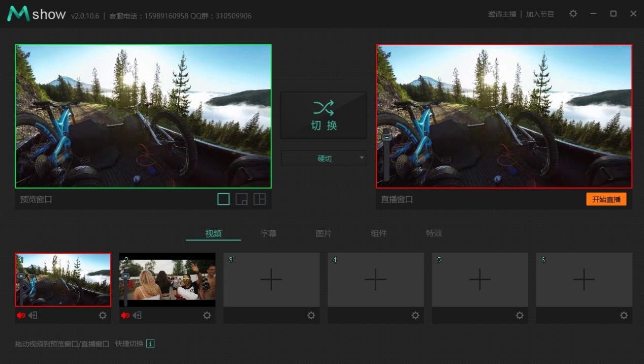The width and height of the screenshot is (644, 364).
Task: Click the 切换 switch button
Action: [x=324, y=115]
